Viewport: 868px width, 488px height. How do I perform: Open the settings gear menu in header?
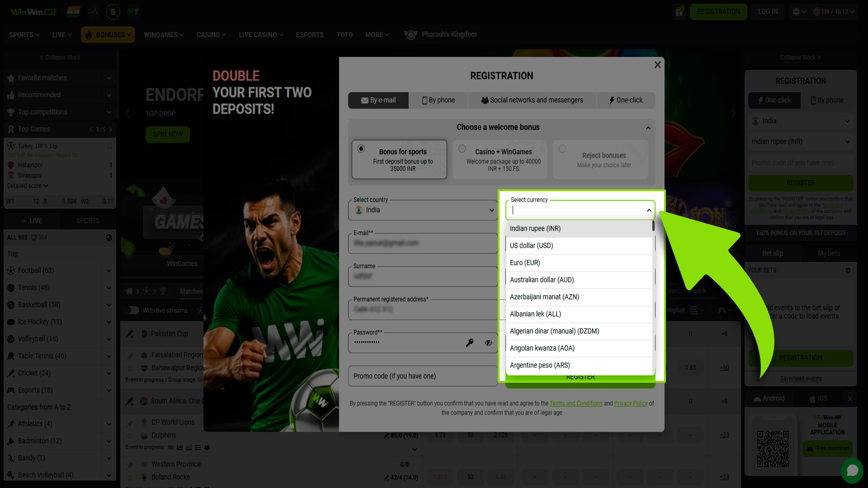click(799, 12)
